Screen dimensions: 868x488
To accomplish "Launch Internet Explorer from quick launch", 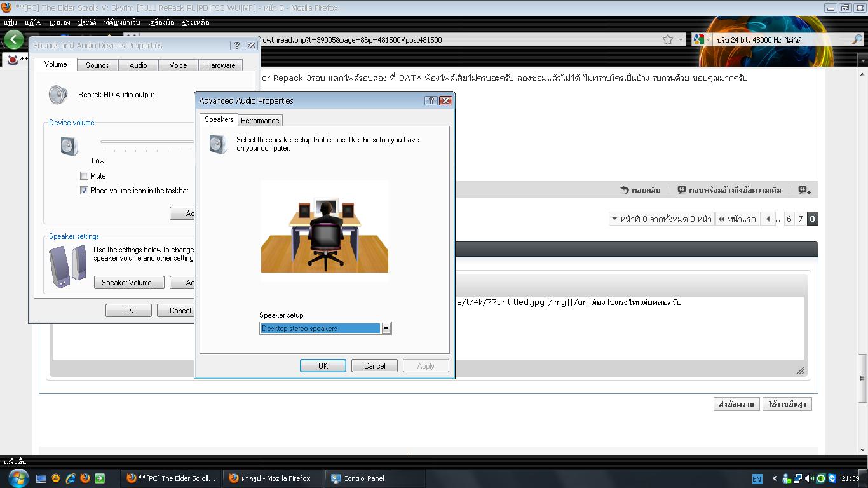I will [71, 478].
